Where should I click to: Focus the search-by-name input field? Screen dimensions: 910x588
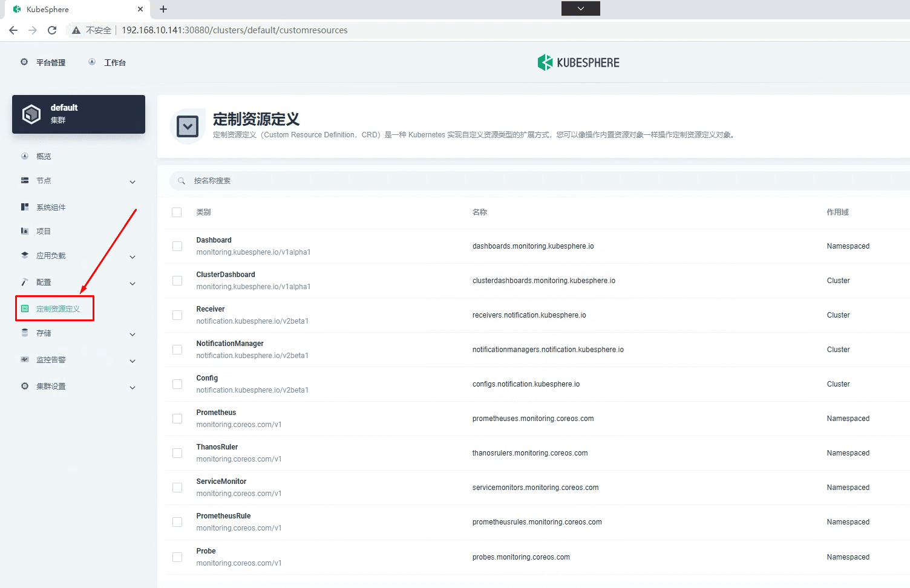pyautogui.click(x=540, y=181)
